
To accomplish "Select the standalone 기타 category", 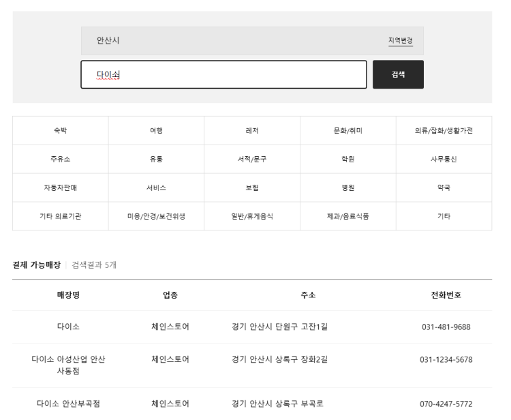I will tap(444, 216).
